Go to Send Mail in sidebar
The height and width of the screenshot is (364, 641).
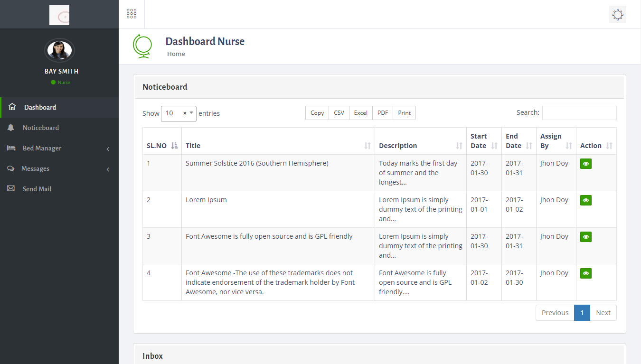pos(37,189)
